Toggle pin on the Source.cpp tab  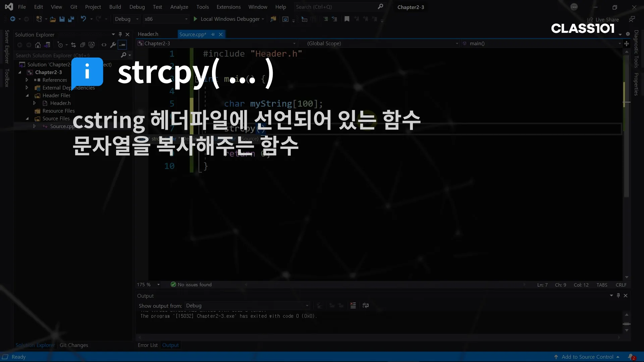coord(213,34)
